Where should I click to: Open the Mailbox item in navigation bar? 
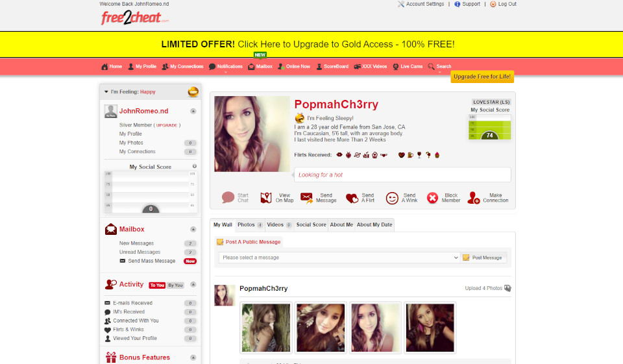tap(260, 66)
